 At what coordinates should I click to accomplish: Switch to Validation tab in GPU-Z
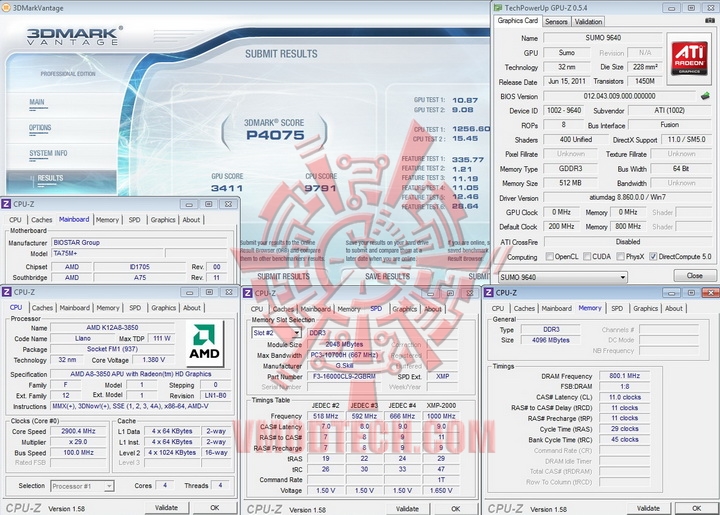[x=588, y=22]
